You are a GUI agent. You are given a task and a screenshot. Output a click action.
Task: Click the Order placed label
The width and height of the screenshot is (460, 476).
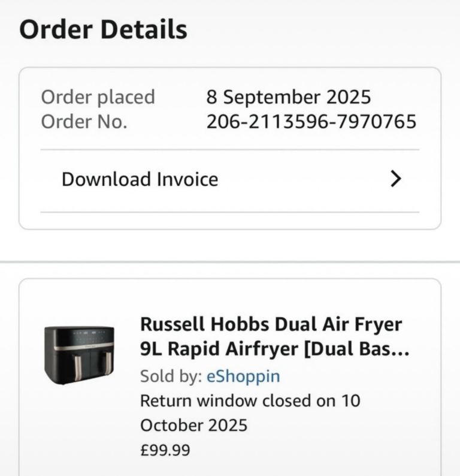(98, 97)
